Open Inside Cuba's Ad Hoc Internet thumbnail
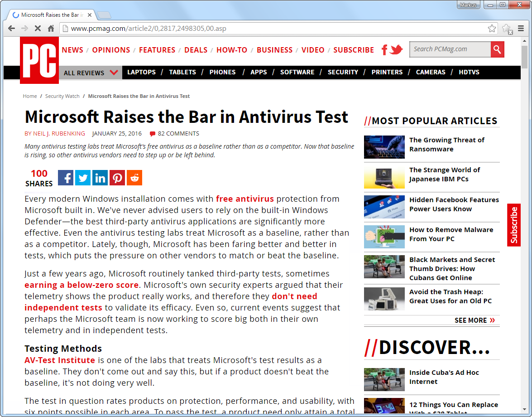Screen dimensions: 532x417 [x=384, y=380]
